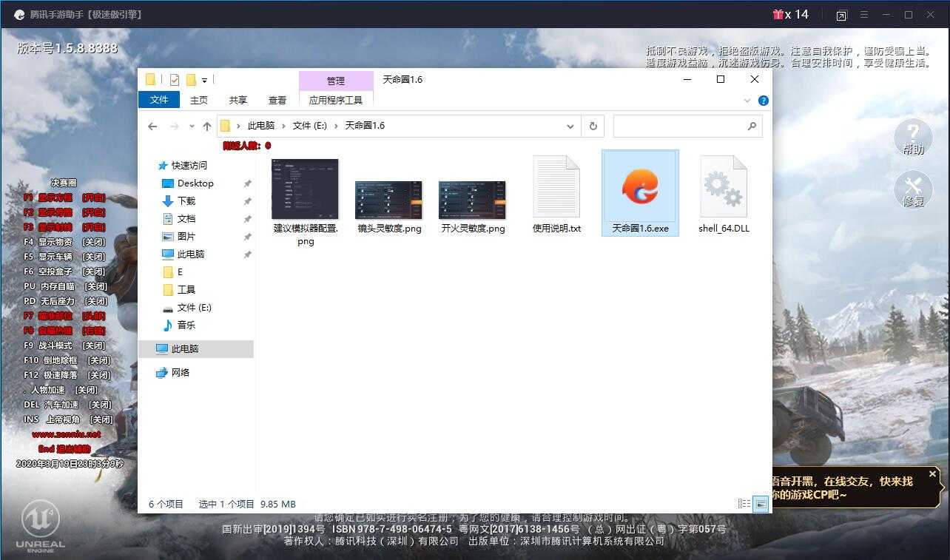The width and height of the screenshot is (950, 560).
Task: Go forward with the forward arrow
Action: point(175,126)
